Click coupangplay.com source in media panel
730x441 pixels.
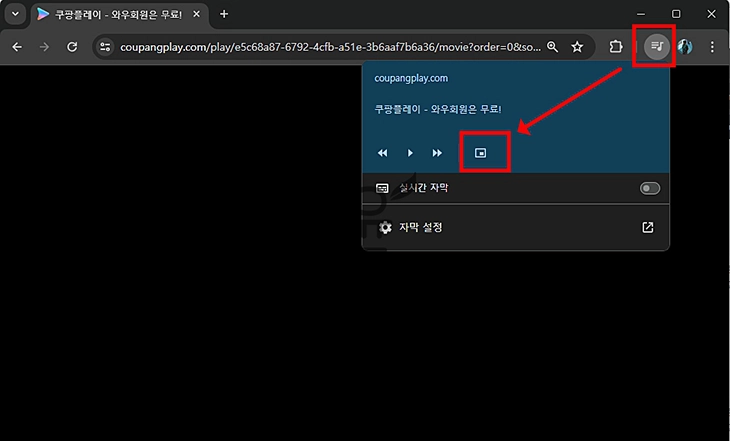[x=411, y=78]
